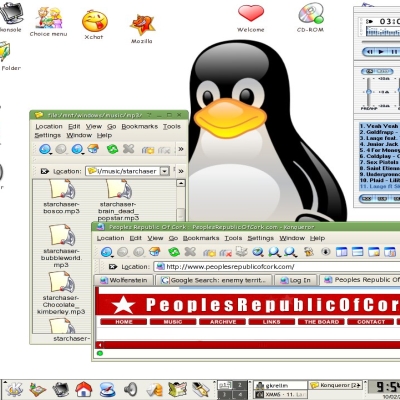Screen dimensions: 400x400
Task: Reload the mp3 file manager view
Action: click(x=112, y=149)
